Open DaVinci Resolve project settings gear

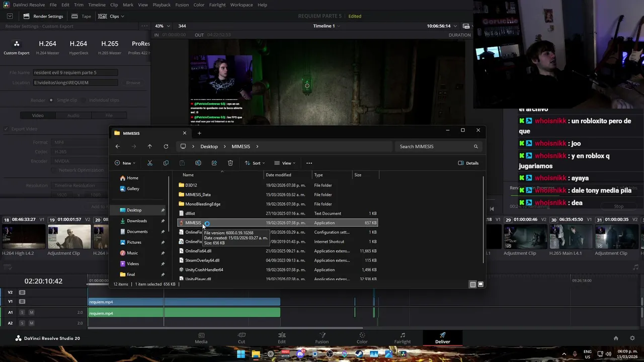(632, 338)
